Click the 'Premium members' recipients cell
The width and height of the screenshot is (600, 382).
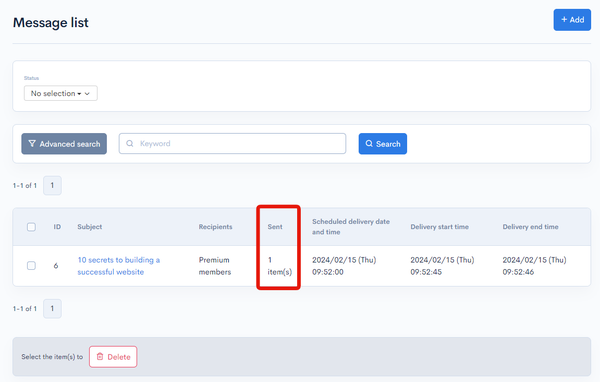pos(215,266)
